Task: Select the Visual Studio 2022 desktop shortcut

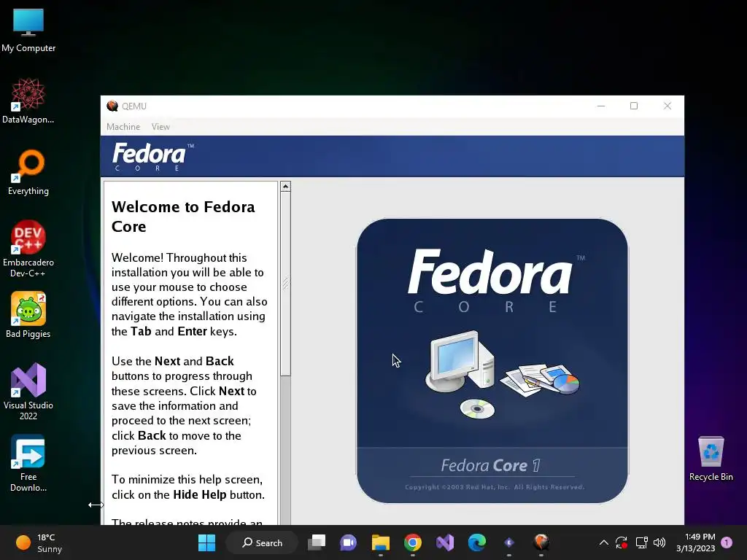Action: (28, 392)
